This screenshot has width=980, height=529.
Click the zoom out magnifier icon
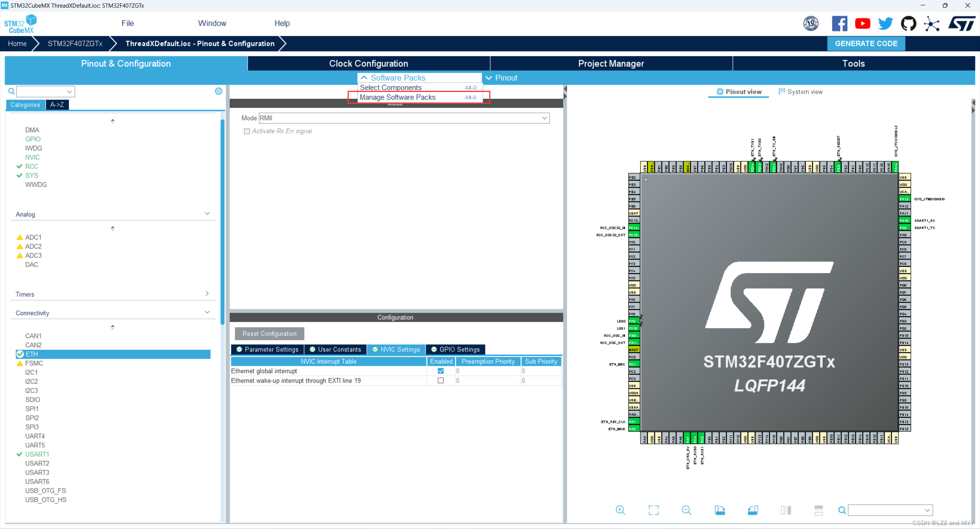(686, 510)
